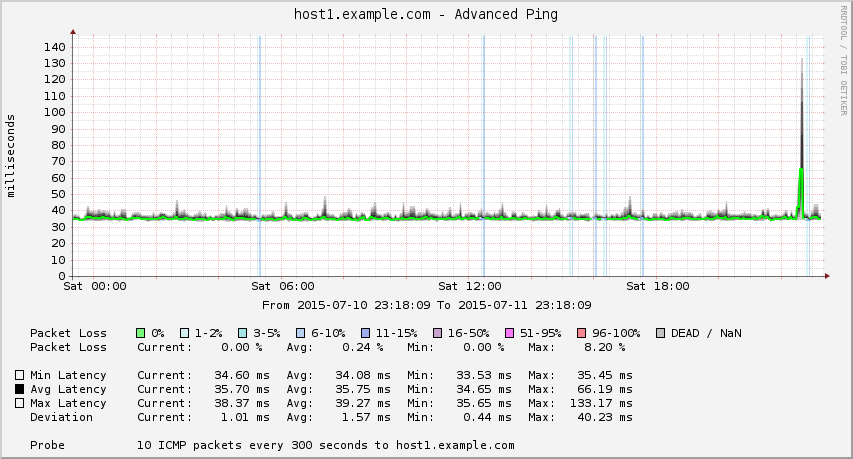Click the 6-10% packet loss swatch
Viewport: 853px width, 459px height.
[301, 333]
